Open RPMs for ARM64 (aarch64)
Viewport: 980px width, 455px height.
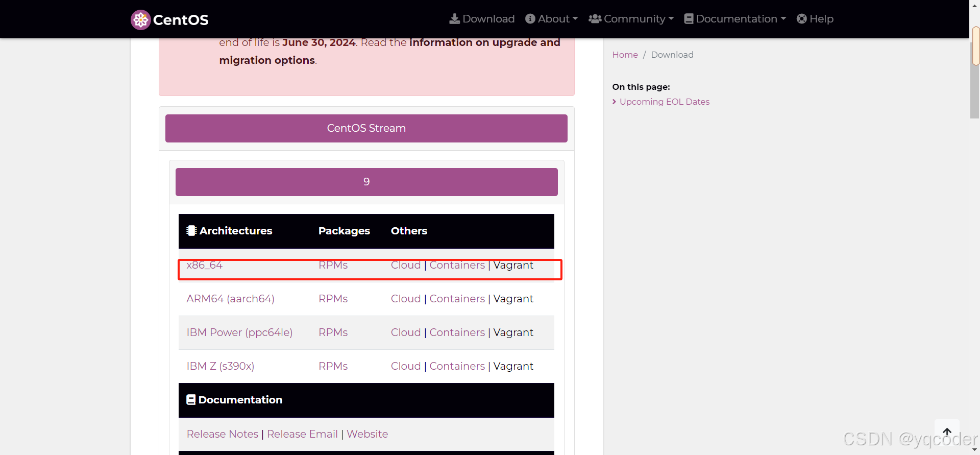click(333, 299)
